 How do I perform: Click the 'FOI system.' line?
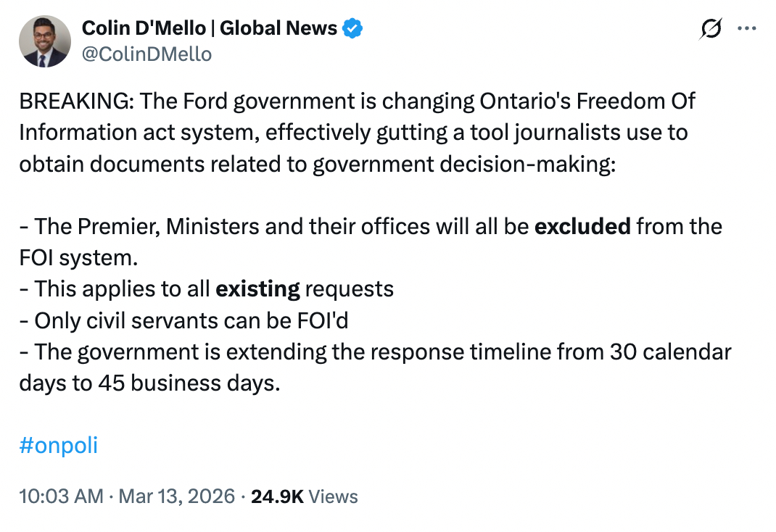point(78,257)
